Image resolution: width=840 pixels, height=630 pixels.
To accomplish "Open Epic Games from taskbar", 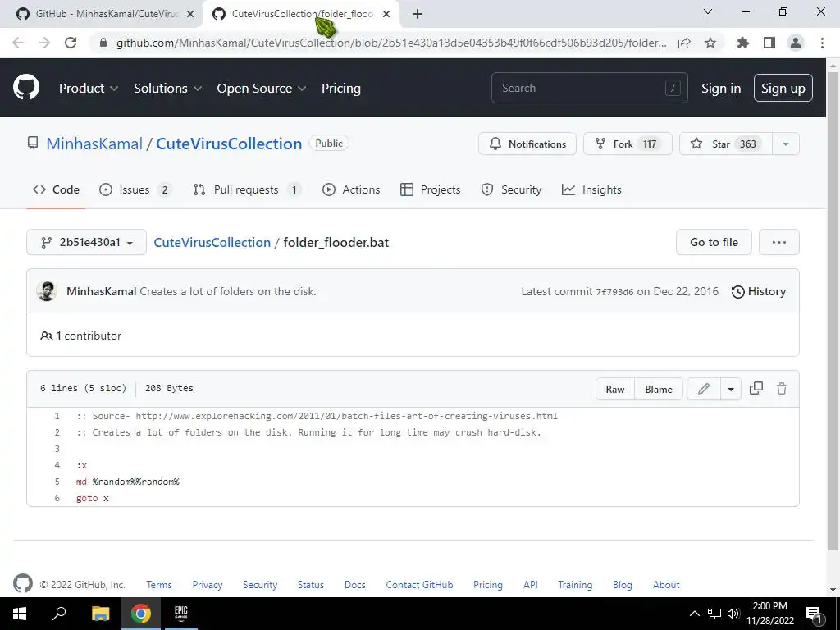I will (x=181, y=614).
